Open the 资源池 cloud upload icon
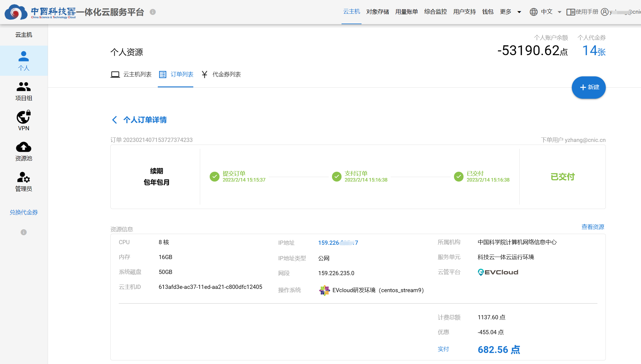The image size is (641, 364). coord(24,147)
